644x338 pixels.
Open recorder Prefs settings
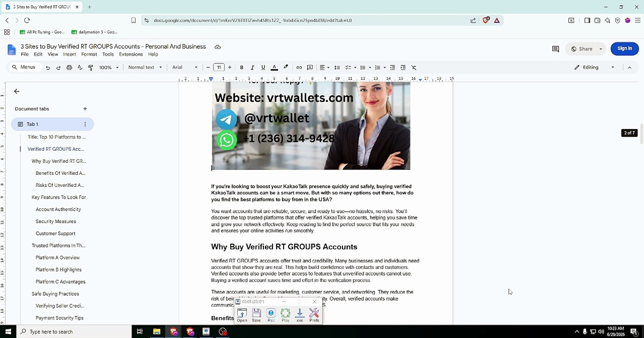click(x=314, y=315)
